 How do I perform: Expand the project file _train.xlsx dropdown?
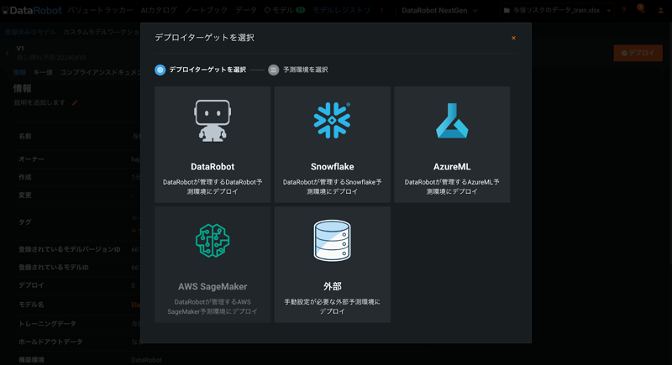(x=557, y=10)
